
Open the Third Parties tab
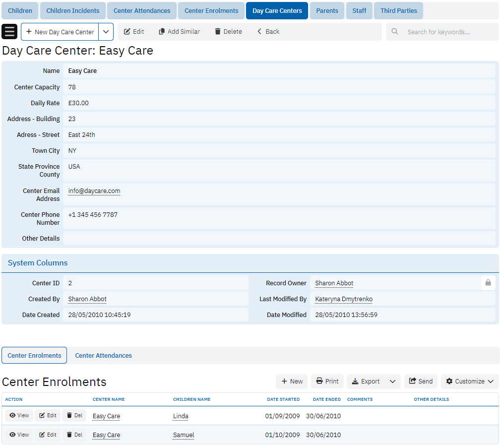pos(398,10)
